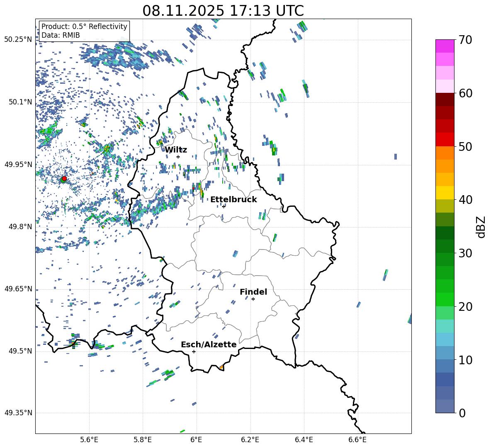Select the Ettelbruck city label
This screenshot has height=448, width=491.
click(233, 200)
